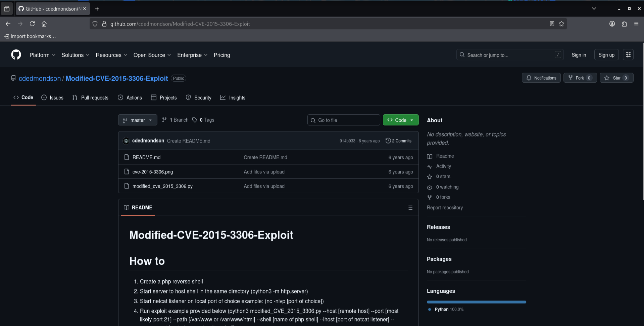Open the green Code dropdown button
The image size is (644, 326).
(401, 120)
